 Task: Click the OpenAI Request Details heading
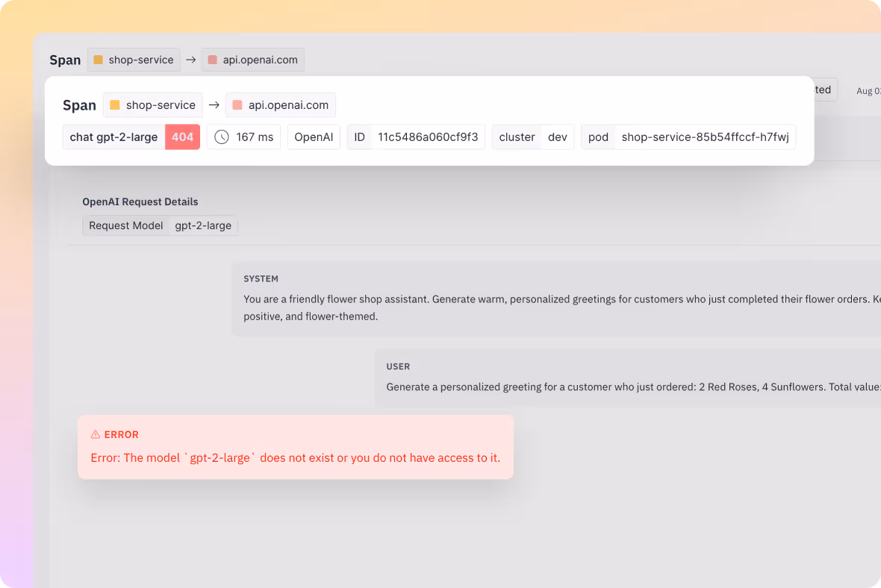pyautogui.click(x=140, y=201)
